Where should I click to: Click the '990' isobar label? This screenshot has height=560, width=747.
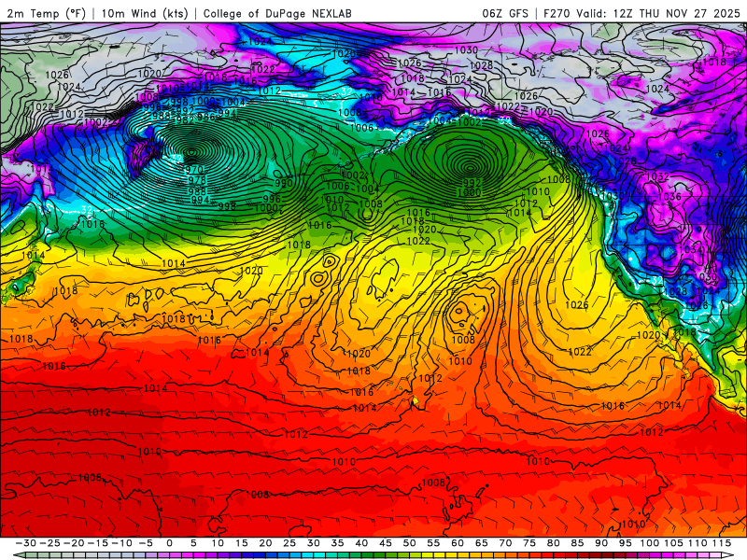[284, 183]
